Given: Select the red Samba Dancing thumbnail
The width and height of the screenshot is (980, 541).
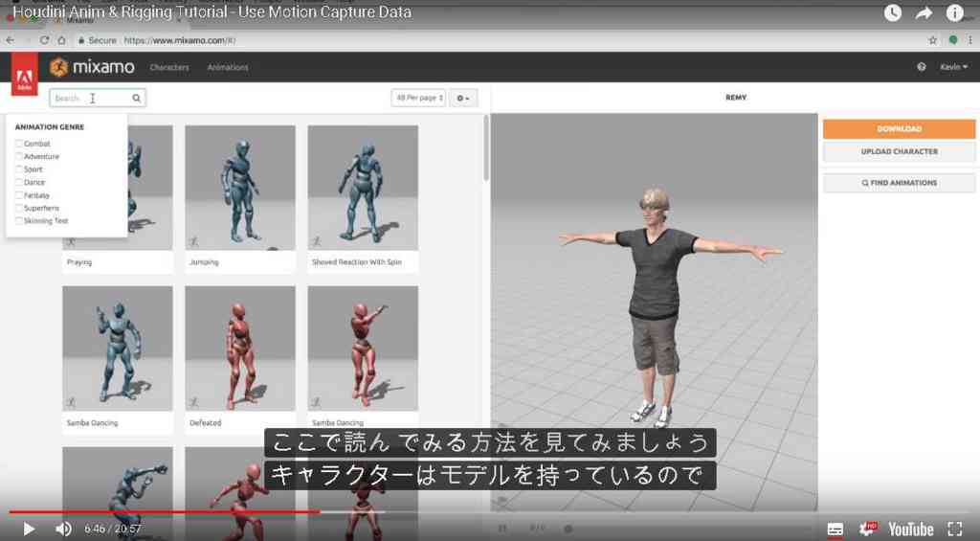Looking at the screenshot, I should tap(363, 349).
